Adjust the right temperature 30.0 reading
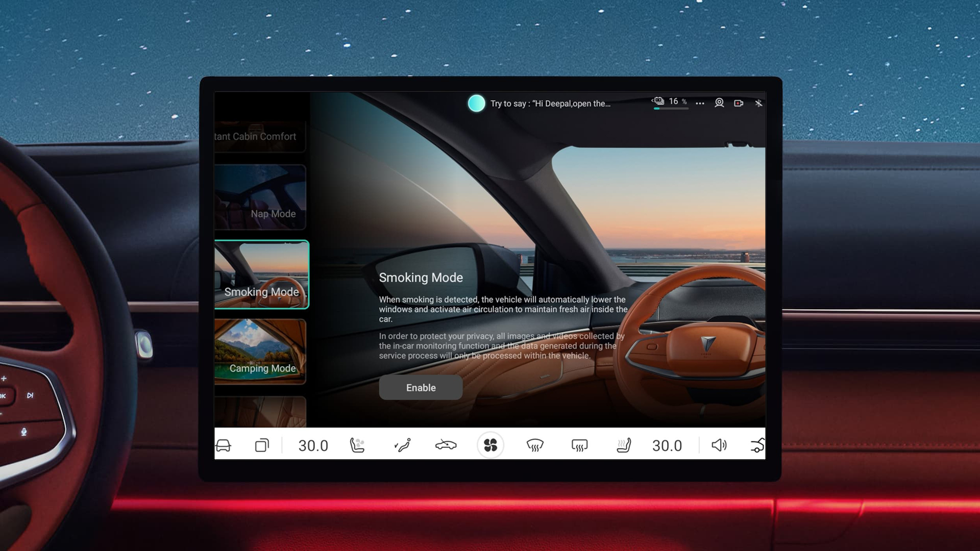The height and width of the screenshot is (551, 980). click(x=667, y=446)
